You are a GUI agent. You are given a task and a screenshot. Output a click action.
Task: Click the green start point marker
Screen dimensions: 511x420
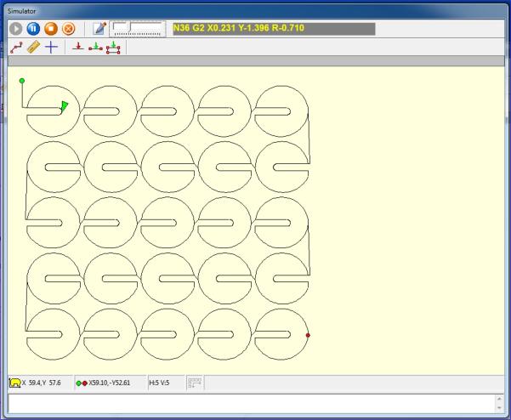(22, 81)
